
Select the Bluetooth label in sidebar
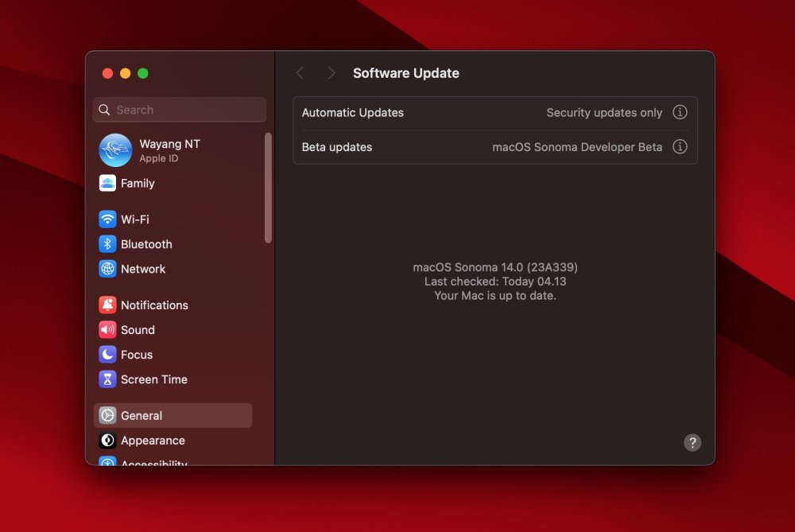pyautogui.click(x=146, y=244)
